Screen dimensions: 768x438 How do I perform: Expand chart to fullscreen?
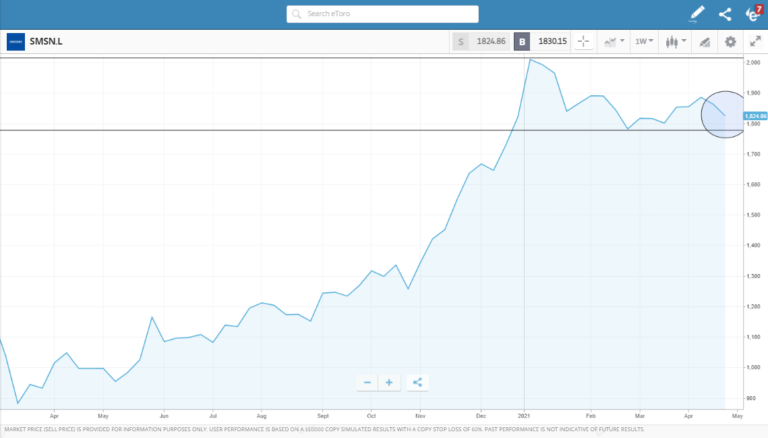pyautogui.click(x=755, y=42)
